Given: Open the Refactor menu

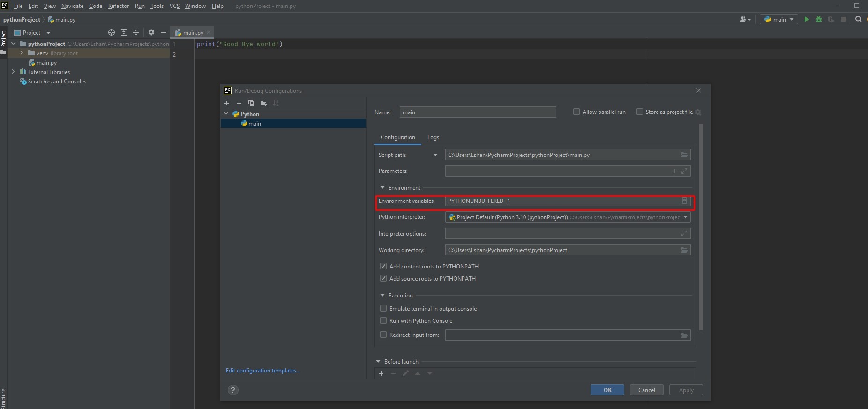Looking at the screenshot, I should (x=119, y=6).
